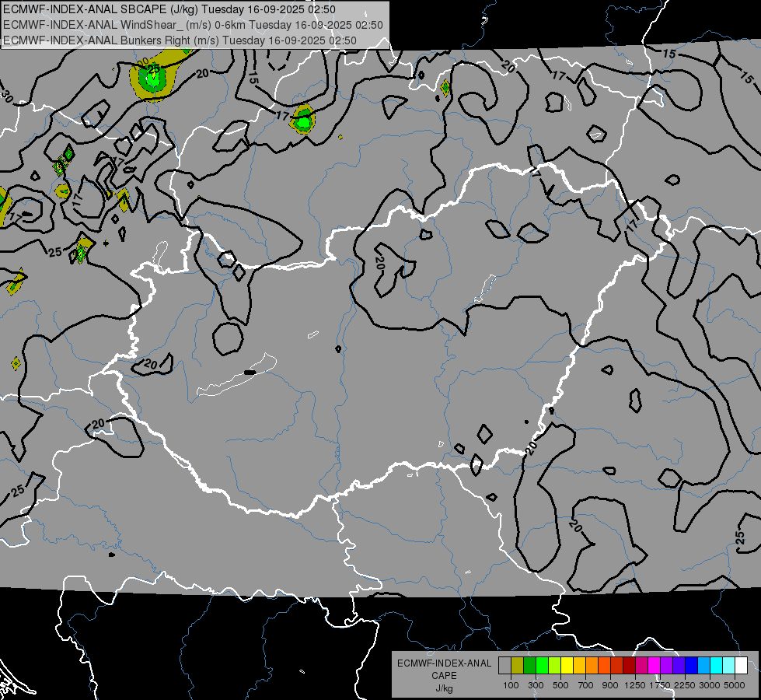761x700 pixels.
Task: Select the purple legend swatch
Action: pos(666,666)
